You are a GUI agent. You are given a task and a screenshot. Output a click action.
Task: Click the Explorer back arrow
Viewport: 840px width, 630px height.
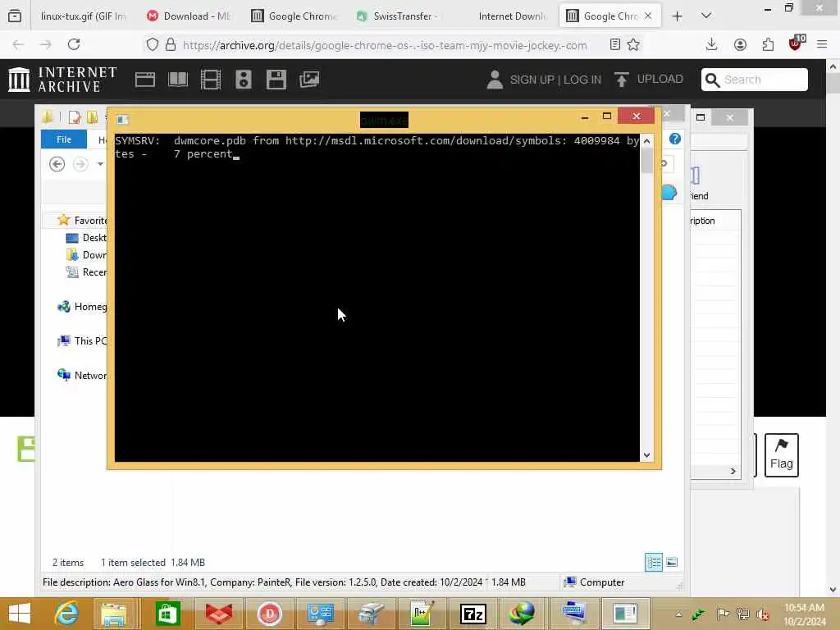(x=57, y=164)
